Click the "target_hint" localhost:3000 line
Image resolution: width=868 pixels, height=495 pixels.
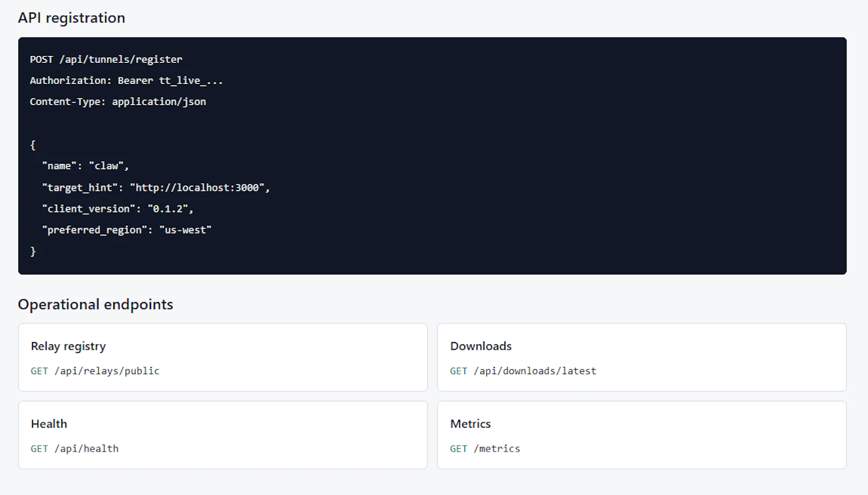(156, 188)
